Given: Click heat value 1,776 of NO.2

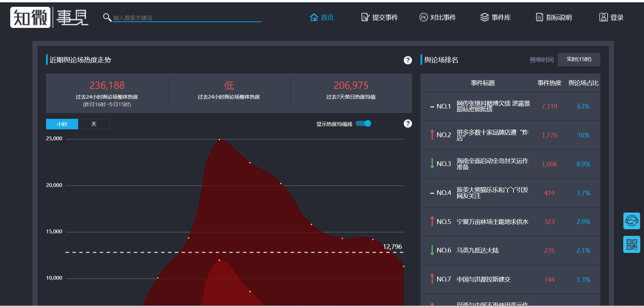Looking at the screenshot, I should (x=549, y=135).
